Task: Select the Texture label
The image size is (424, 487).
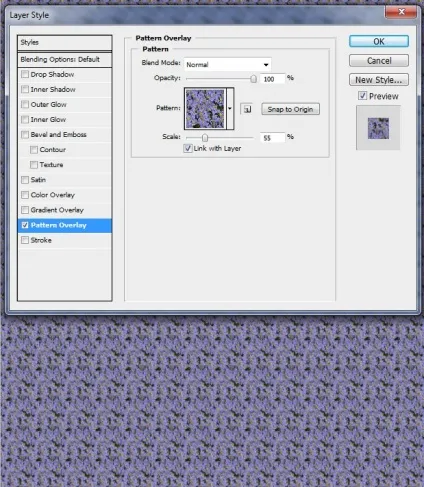Action: [x=51, y=165]
